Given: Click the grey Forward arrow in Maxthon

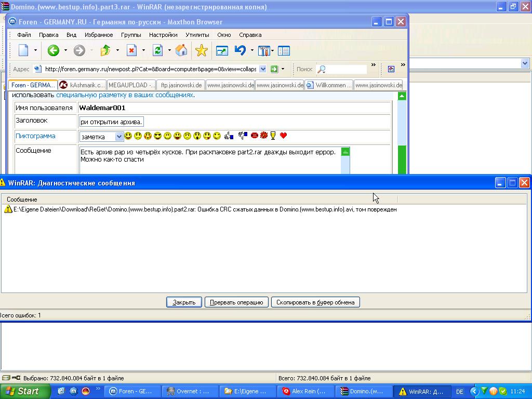Looking at the screenshot, I should (79, 50).
